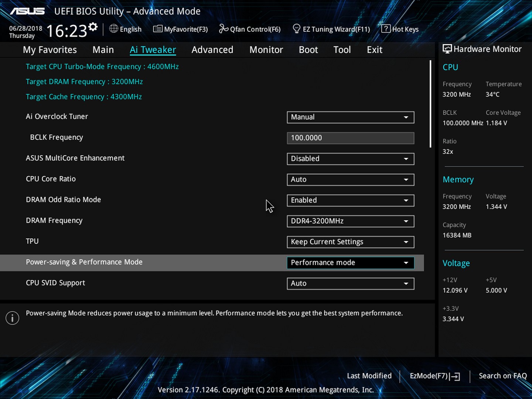Click the BCLK Frequency input field
The image size is (532, 399).
350,138
